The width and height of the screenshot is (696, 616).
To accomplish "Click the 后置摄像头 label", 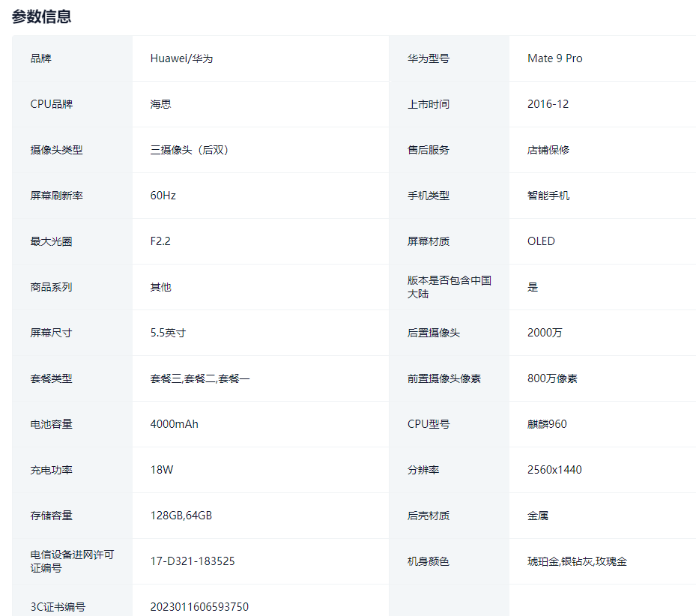I will 434,333.
